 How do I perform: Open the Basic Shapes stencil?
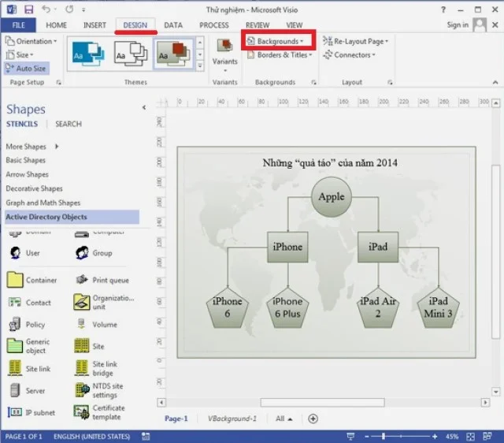coord(26,160)
